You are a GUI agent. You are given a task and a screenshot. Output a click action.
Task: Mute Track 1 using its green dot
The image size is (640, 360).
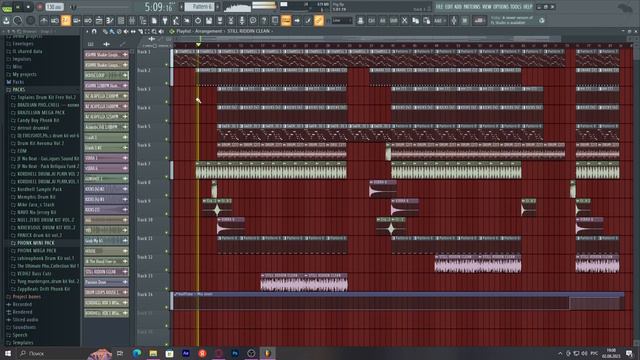tap(167, 64)
